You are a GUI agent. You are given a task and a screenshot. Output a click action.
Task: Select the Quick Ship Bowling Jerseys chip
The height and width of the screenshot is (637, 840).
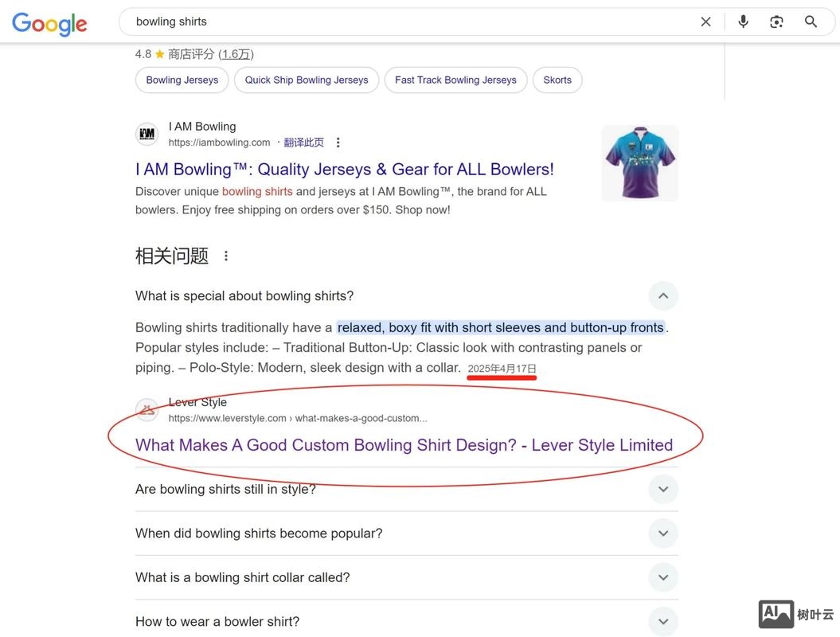307,80
